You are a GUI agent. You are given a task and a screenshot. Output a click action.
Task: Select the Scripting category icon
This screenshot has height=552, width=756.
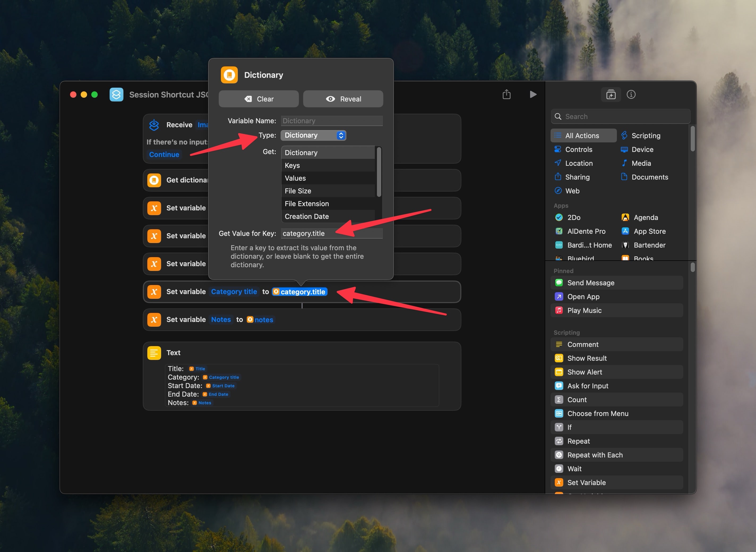[624, 135]
